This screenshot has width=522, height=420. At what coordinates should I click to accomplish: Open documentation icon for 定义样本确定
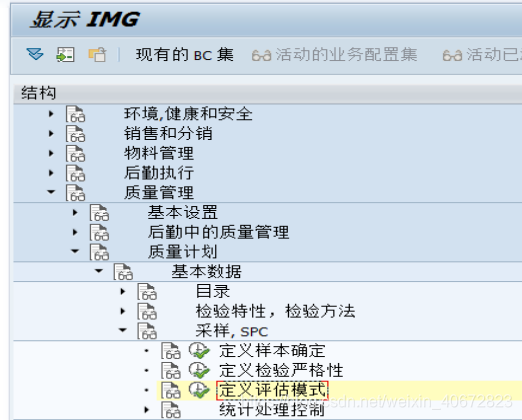click(171, 351)
